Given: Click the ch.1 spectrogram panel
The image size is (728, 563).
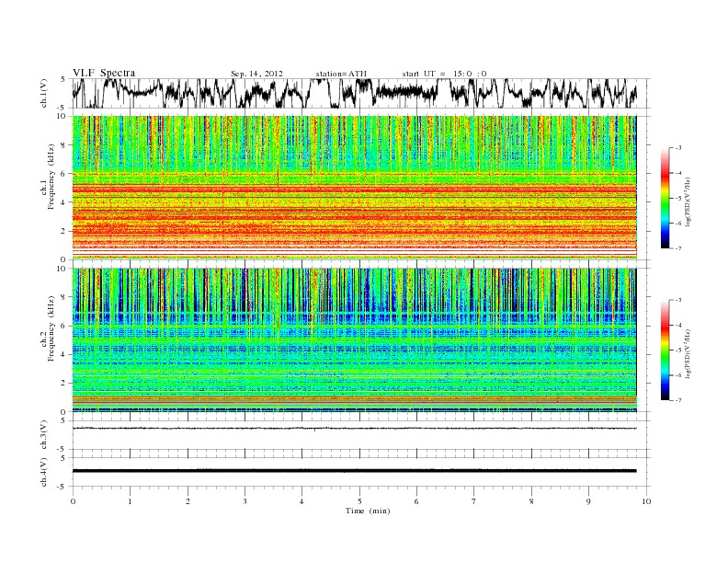Looking at the screenshot, I should tap(354, 188).
